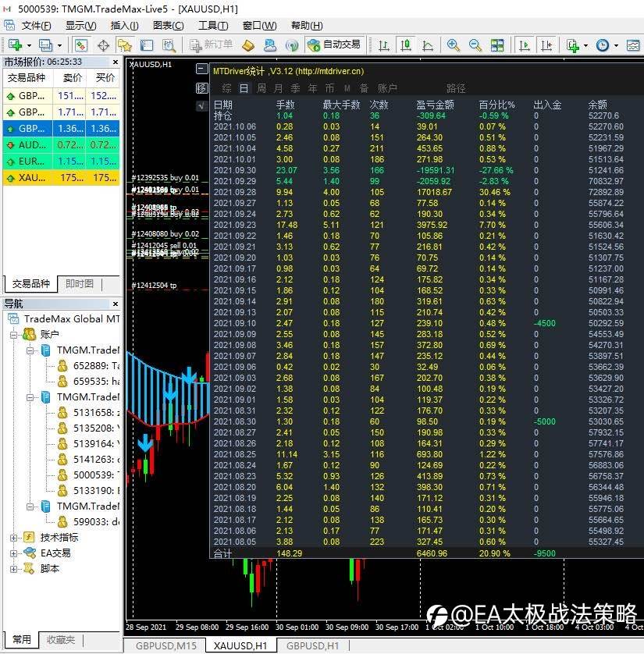Viewport: 644px width, 654px height.
Task: Select the 周 weekly statistics view
Action: [x=262, y=88]
